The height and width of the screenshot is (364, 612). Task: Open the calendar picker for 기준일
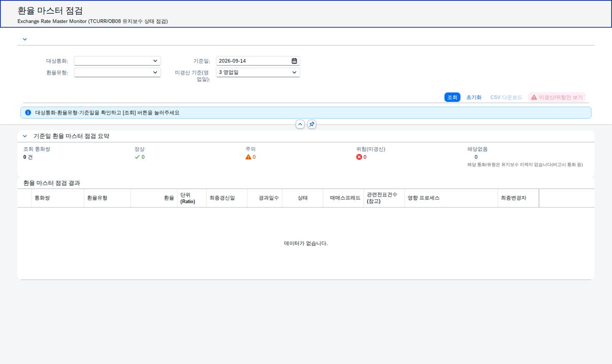click(x=294, y=61)
